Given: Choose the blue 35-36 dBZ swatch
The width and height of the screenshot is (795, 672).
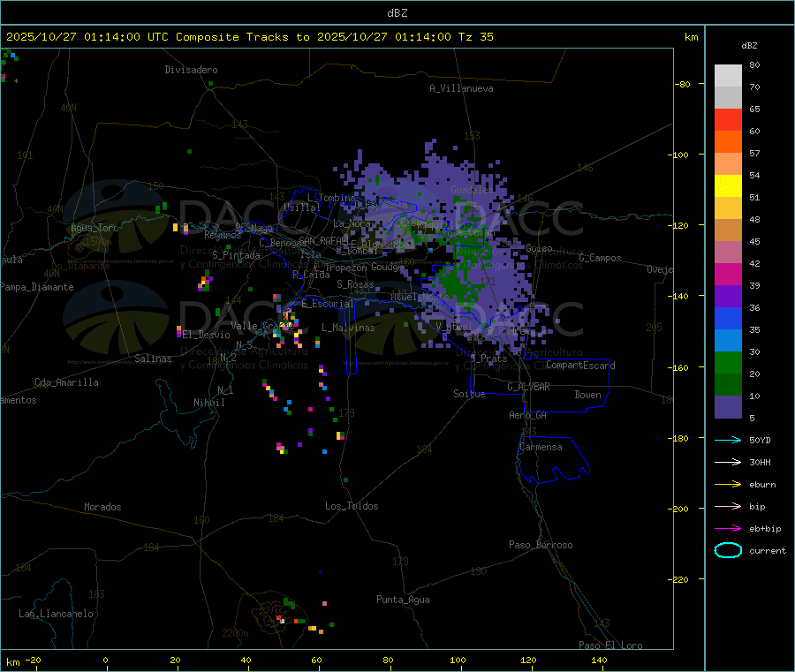Looking at the screenshot, I should click(728, 318).
